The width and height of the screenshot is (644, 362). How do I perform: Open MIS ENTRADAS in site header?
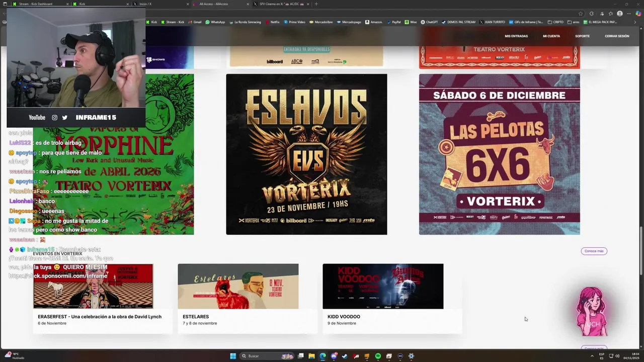point(516,36)
